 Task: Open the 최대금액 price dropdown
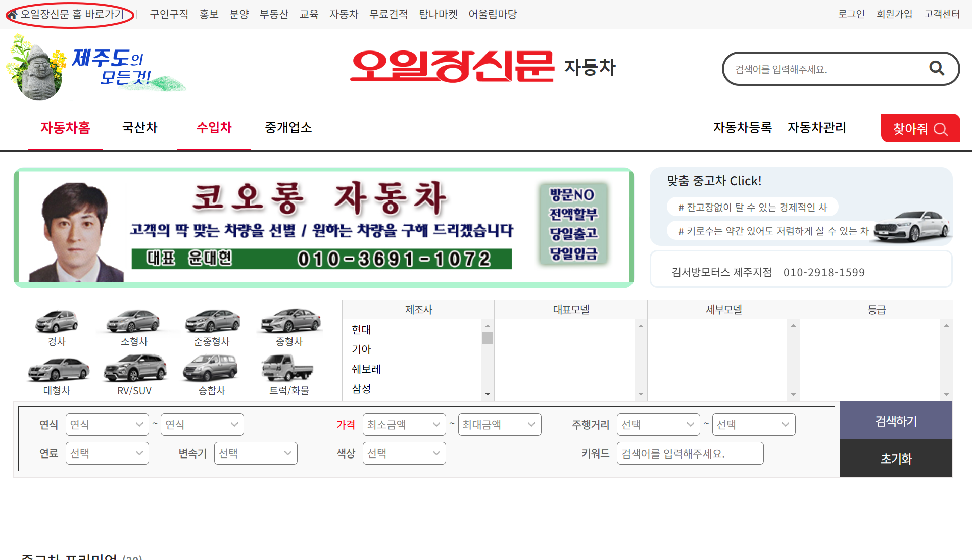[x=500, y=425]
